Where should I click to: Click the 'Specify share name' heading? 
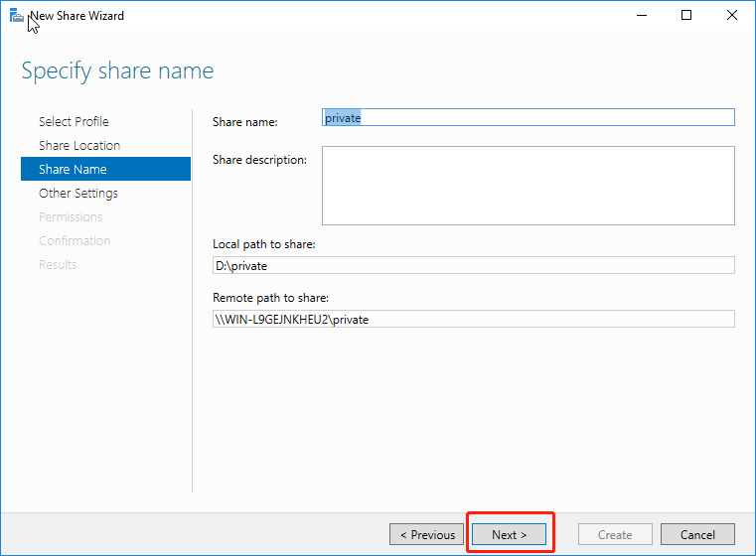click(x=117, y=70)
